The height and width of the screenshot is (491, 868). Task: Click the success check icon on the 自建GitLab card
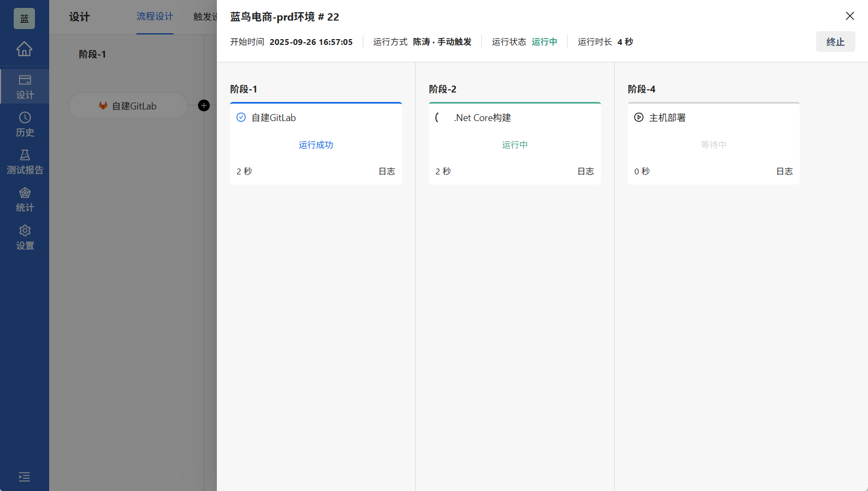click(241, 117)
